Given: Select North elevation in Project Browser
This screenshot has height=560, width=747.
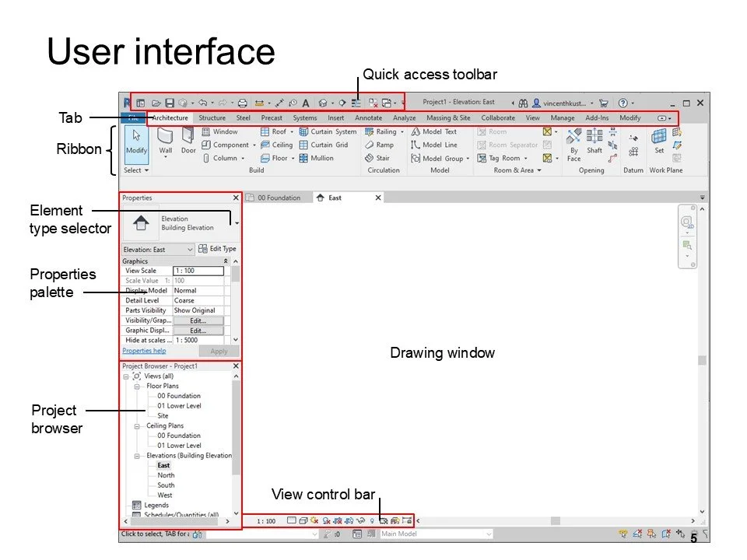Looking at the screenshot, I should [166, 476].
